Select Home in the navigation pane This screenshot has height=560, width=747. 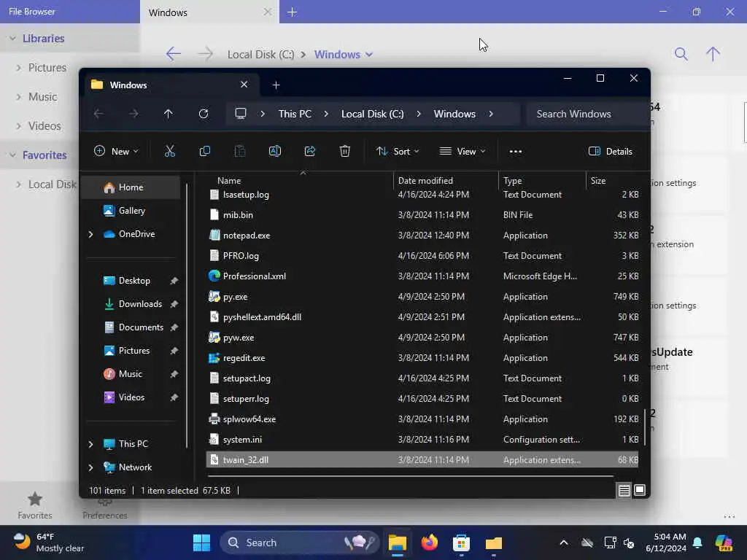(x=131, y=187)
